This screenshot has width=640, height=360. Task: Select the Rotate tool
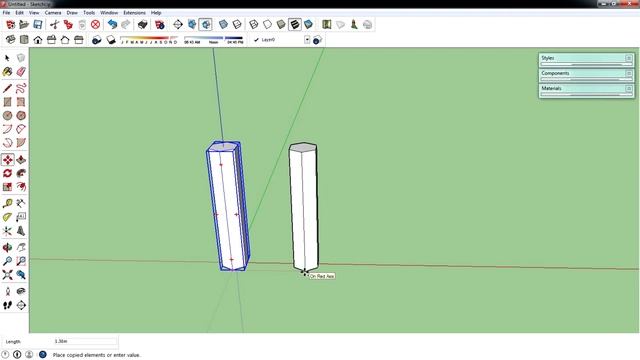[x=7, y=173]
